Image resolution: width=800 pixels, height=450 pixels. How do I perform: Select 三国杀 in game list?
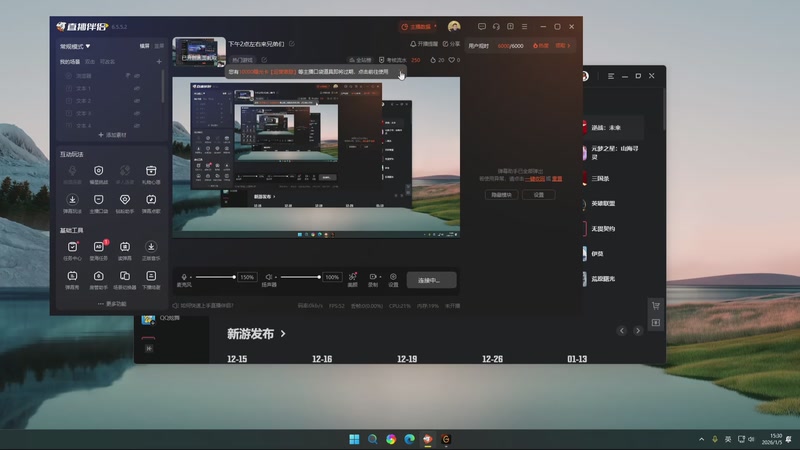[x=601, y=179]
